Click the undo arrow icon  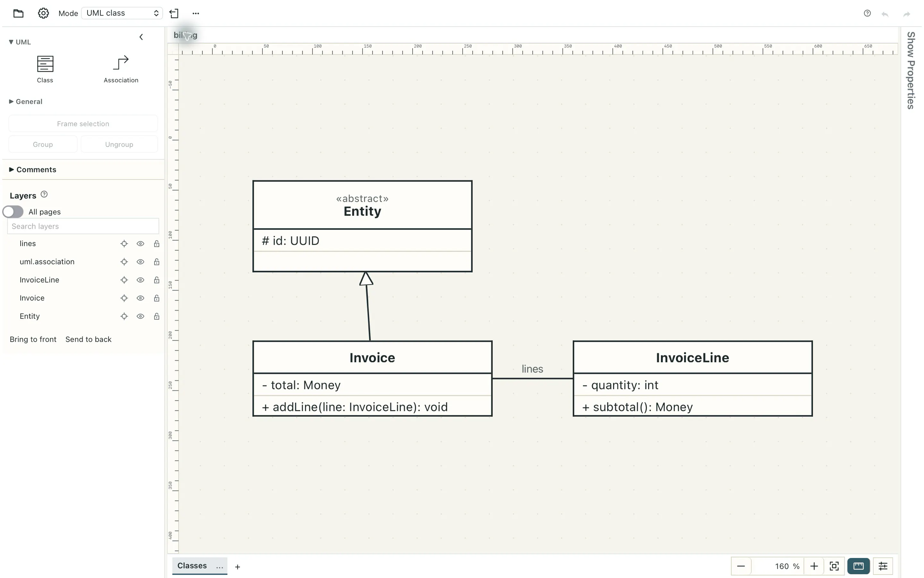pyautogui.click(x=885, y=14)
